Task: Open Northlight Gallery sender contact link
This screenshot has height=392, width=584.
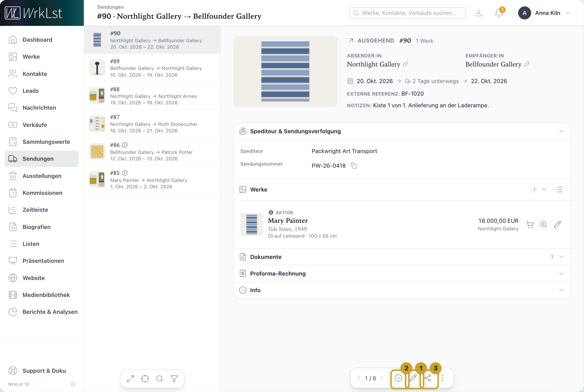Action: tap(405, 64)
